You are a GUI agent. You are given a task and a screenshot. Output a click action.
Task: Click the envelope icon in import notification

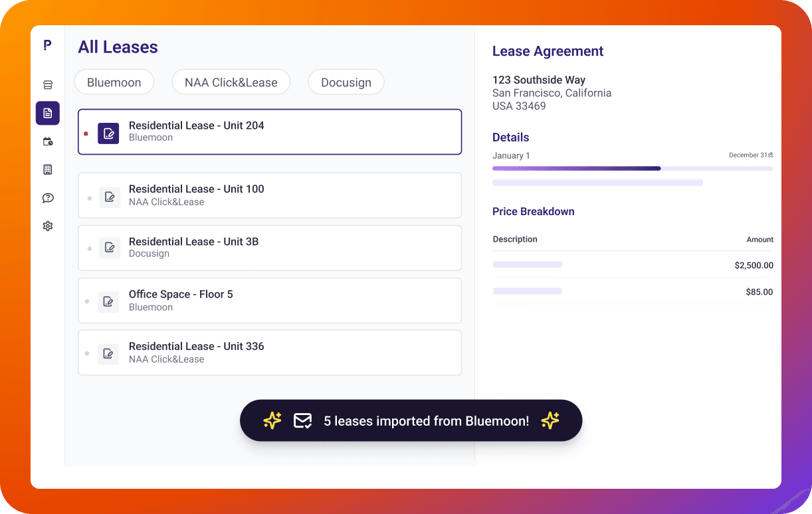click(x=302, y=420)
